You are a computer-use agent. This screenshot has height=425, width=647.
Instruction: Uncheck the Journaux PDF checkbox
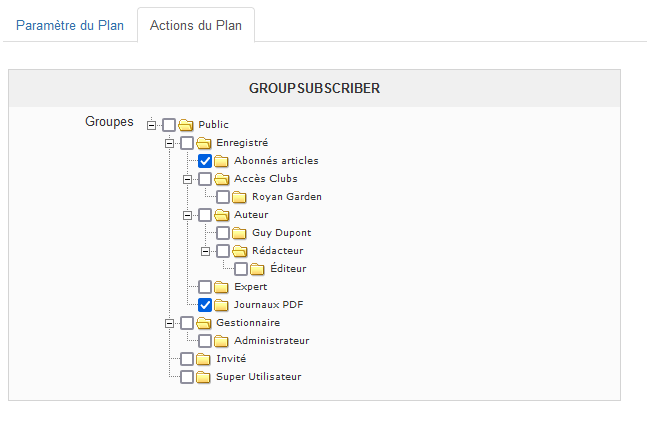(x=205, y=305)
